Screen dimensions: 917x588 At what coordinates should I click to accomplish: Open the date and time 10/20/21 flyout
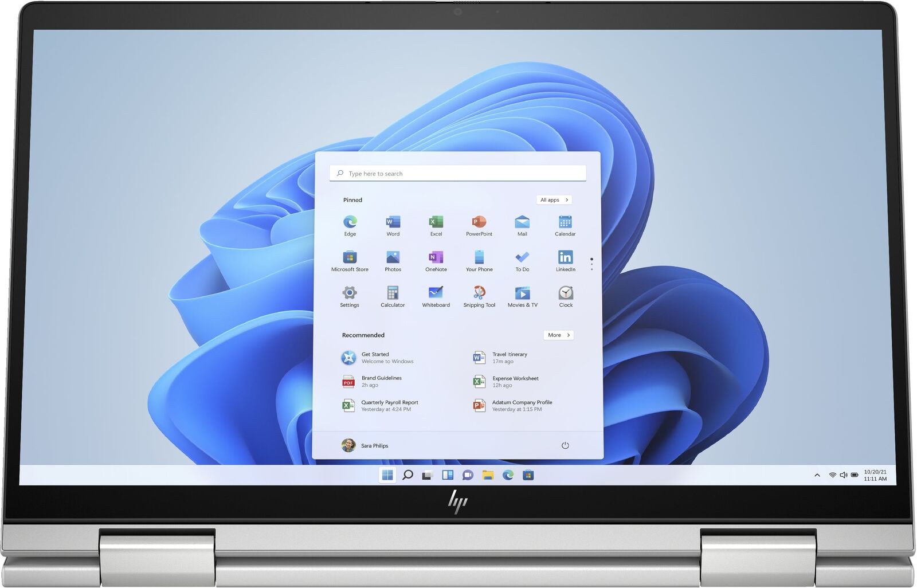[875, 475]
